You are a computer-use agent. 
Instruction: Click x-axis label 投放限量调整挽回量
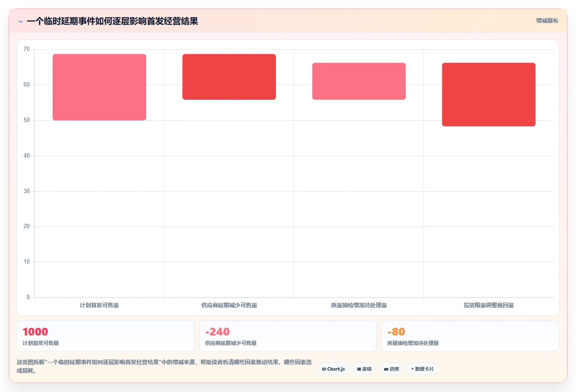tap(489, 305)
